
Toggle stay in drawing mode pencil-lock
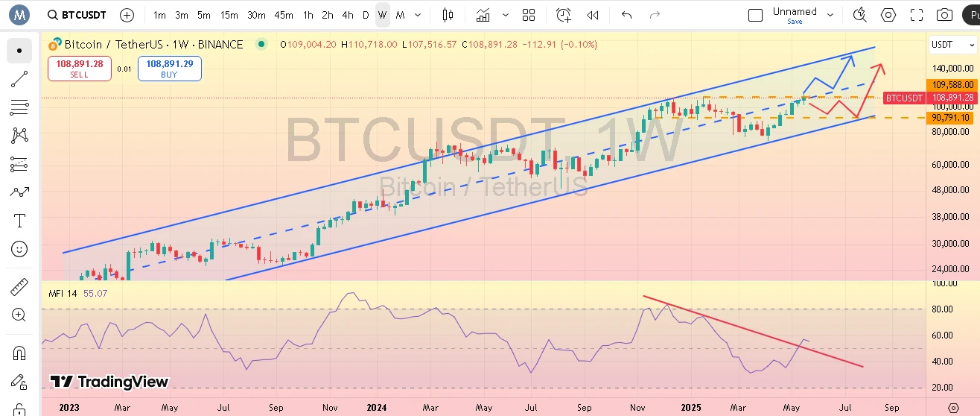[x=19, y=382]
